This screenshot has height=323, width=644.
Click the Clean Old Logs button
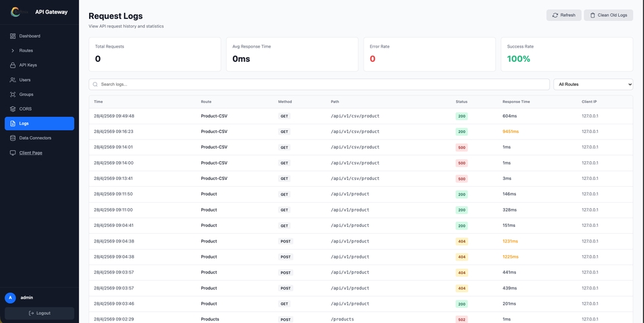[608, 15]
